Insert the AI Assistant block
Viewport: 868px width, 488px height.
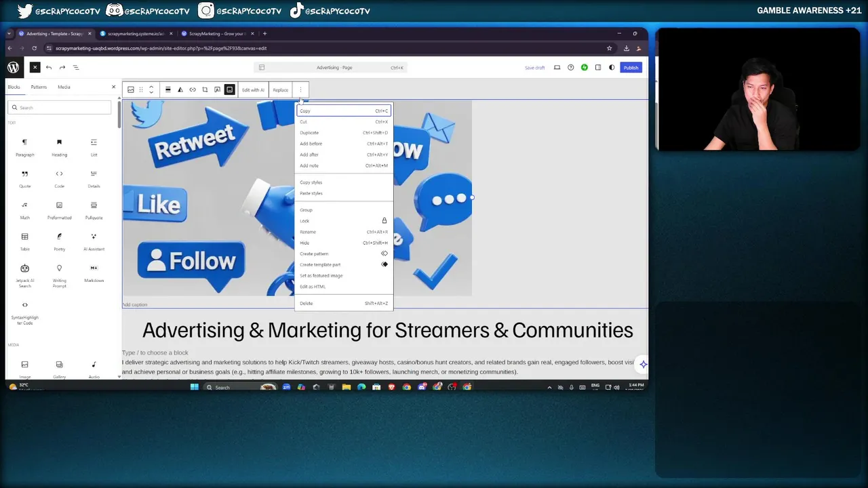(x=94, y=241)
